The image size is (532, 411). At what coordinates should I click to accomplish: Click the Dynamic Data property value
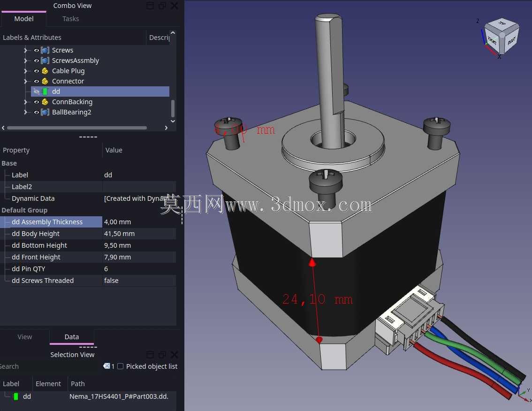[x=139, y=198]
